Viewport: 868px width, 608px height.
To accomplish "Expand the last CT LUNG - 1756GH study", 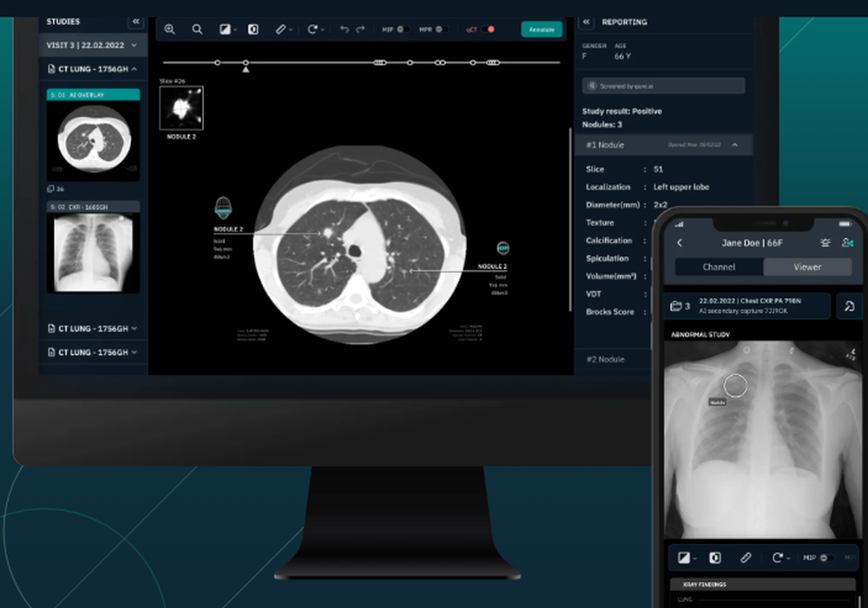I will pos(134,352).
